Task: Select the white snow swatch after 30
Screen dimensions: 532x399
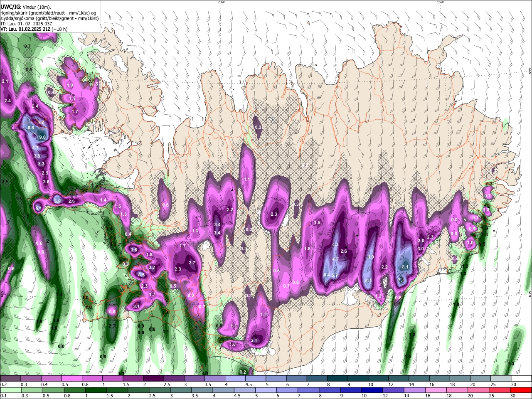Action: [521, 379]
